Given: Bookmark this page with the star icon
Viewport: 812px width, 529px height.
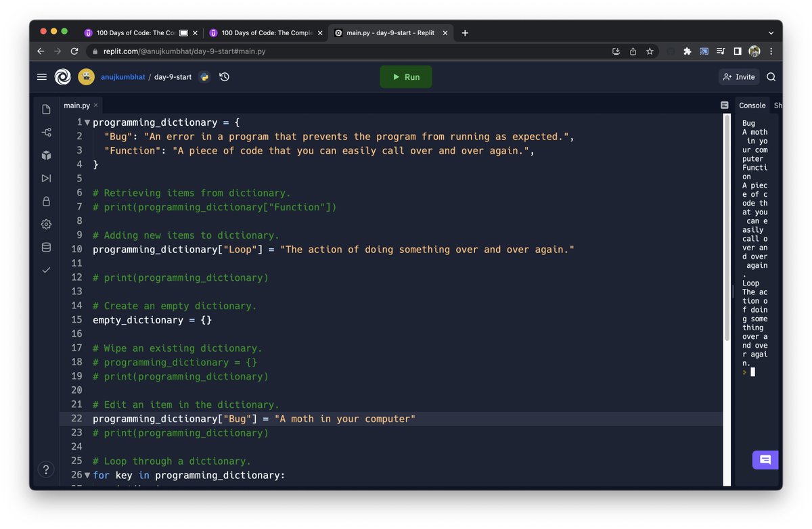Looking at the screenshot, I should [650, 51].
